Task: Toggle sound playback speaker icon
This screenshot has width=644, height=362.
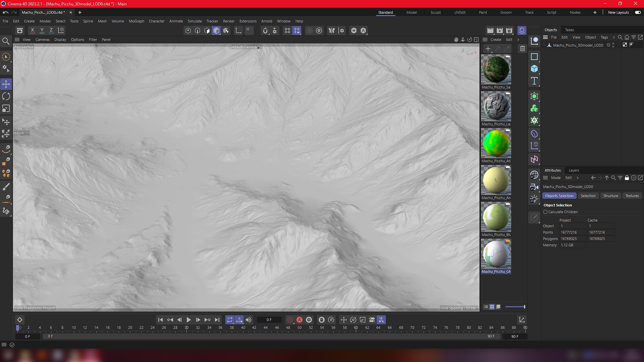Action: coord(249,320)
